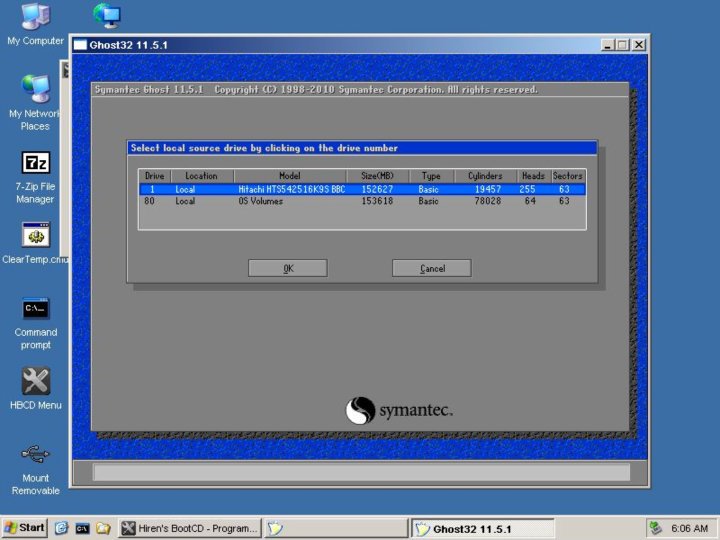The width and height of the screenshot is (720, 540).
Task: Open Internet browser quick launch icon
Action: pyautogui.click(x=61, y=528)
